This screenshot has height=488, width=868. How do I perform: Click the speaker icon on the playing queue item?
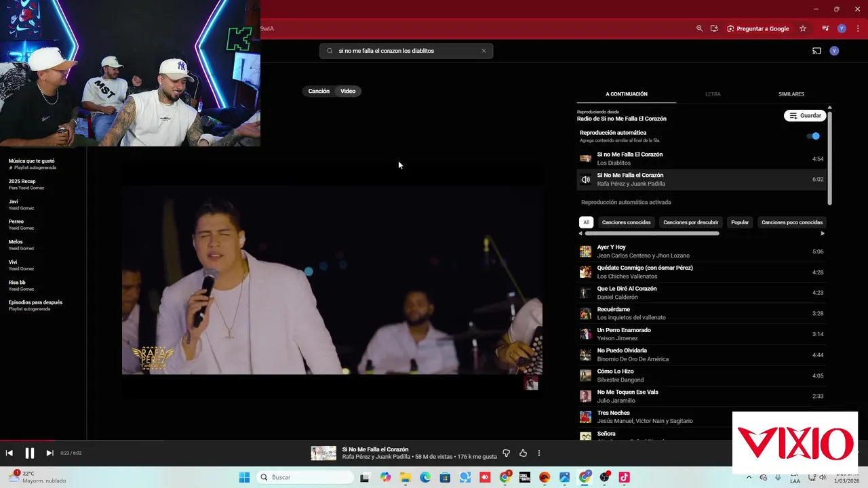[585, 180]
